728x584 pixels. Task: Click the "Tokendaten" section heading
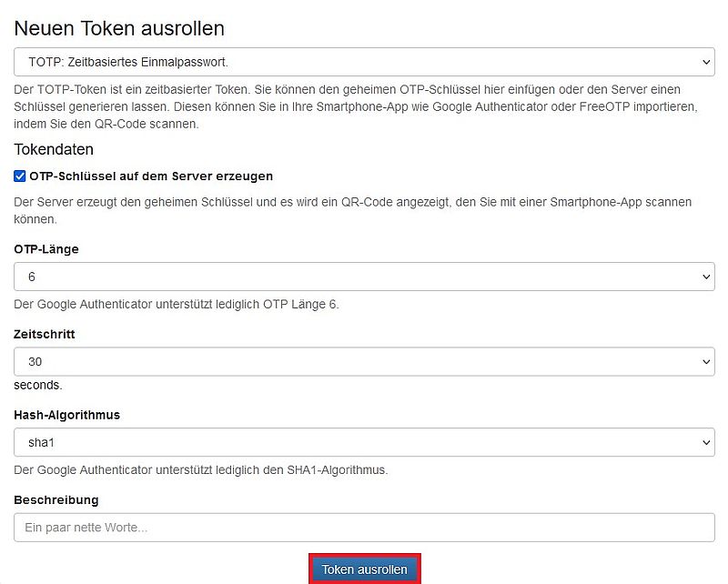pos(54,148)
